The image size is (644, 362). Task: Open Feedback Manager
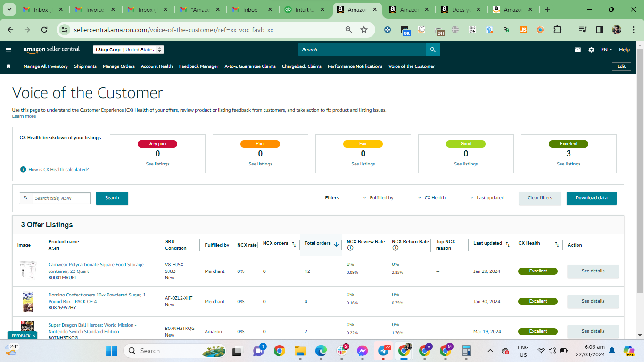198,66
